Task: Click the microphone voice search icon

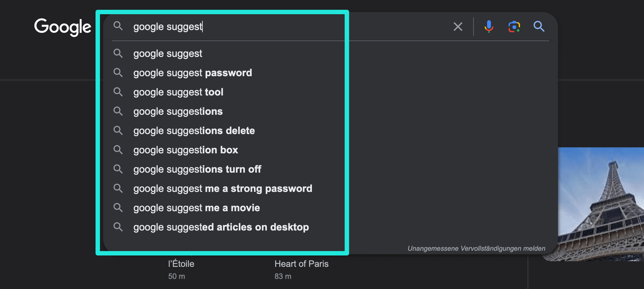Action: tap(489, 27)
